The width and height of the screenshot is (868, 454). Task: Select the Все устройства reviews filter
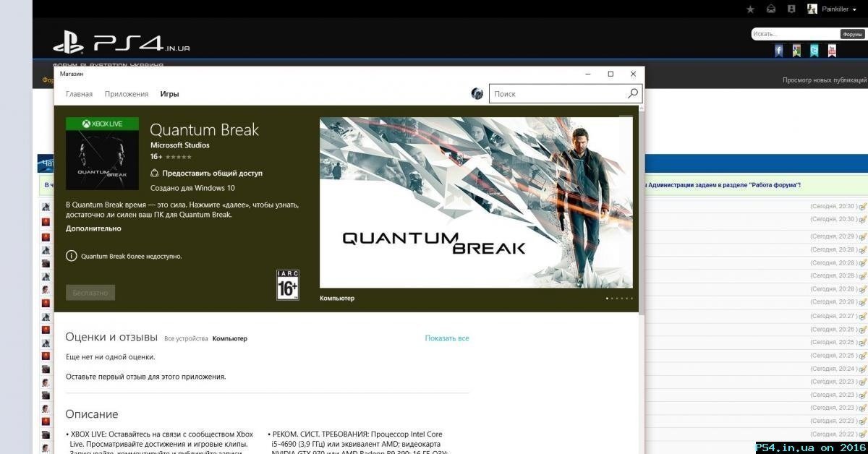(x=186, y=338)
